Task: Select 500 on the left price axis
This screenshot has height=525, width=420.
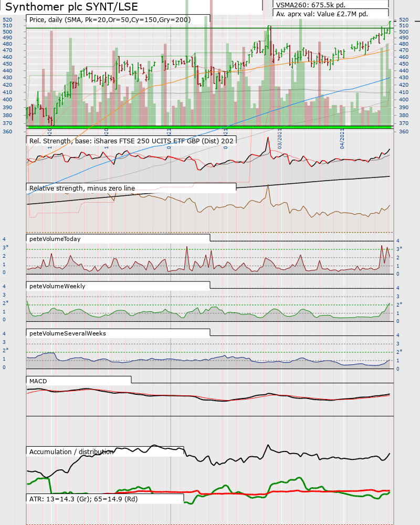Action: coord(7,32)
